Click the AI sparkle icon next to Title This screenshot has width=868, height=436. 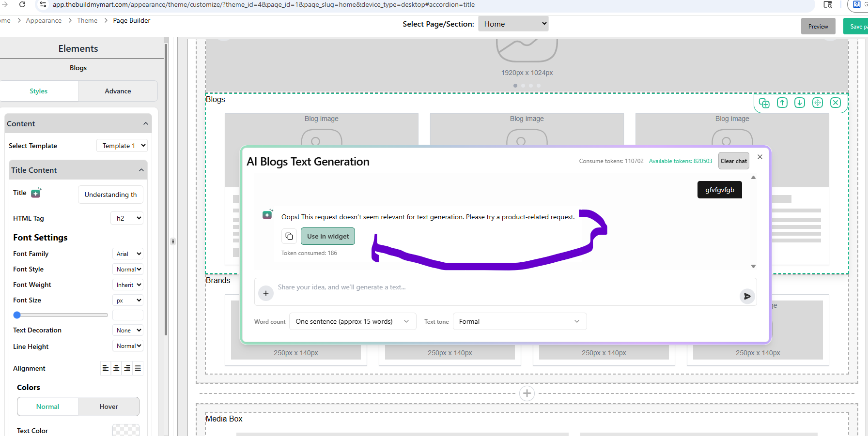pyautogui.click(x=36, y=193)
